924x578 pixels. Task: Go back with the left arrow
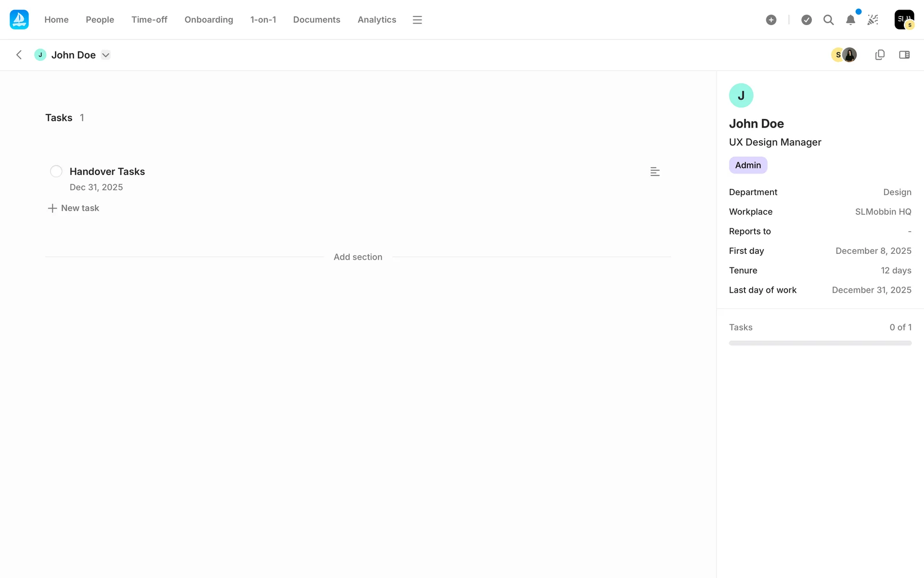tap(19, 55)
